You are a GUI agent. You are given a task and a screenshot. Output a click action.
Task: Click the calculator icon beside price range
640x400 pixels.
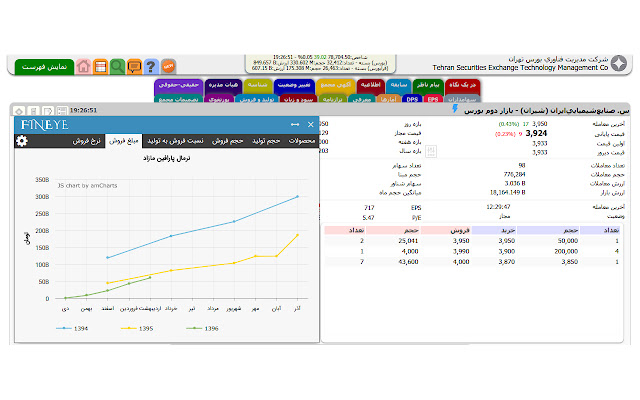click(x=431, y=151)
